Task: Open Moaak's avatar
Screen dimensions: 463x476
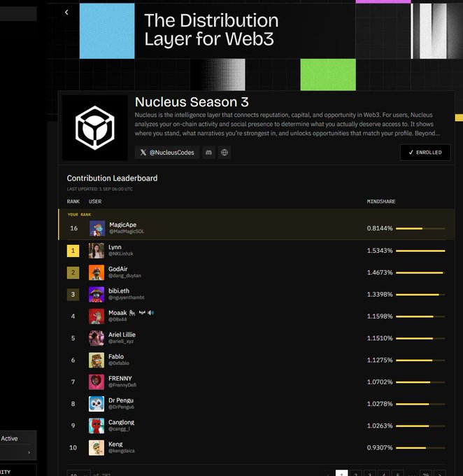Action: (97, 316)
